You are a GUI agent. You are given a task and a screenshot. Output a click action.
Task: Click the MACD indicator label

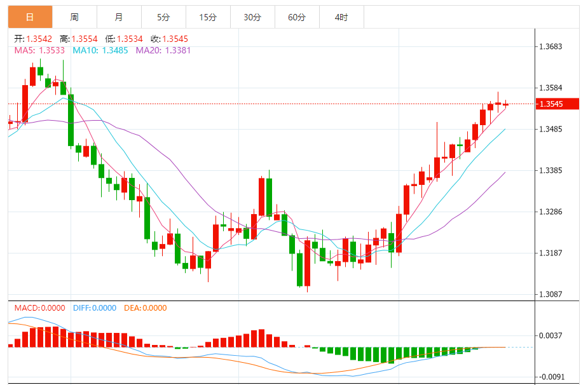[x=39, y=308]
